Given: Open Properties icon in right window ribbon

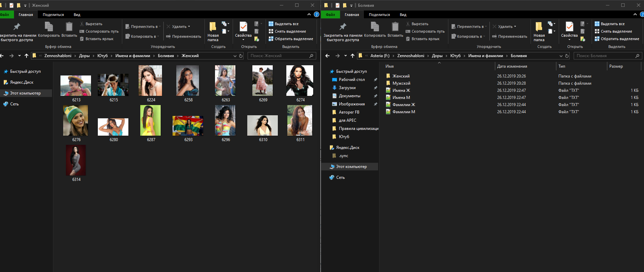Looking at the screenshot, I should [569, 27].
